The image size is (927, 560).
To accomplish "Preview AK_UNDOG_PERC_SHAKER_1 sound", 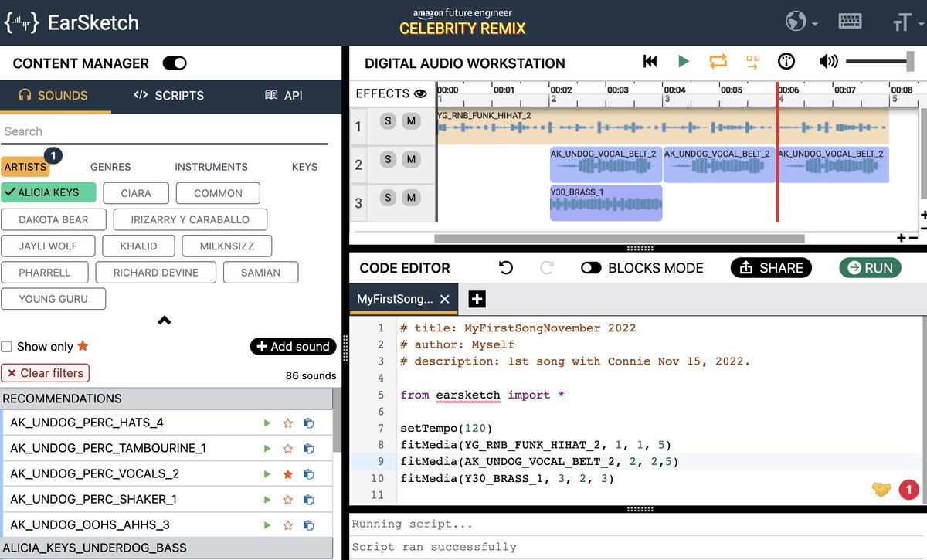I will [267, 500].
